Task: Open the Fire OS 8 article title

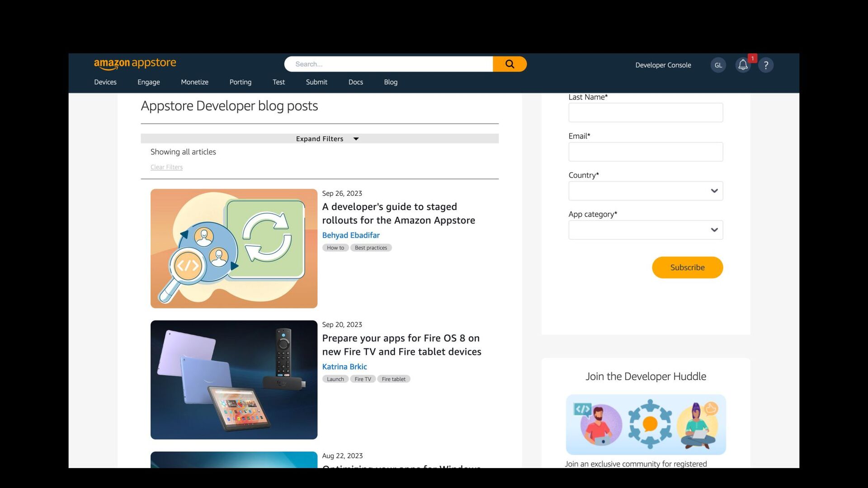Action: [x=401, y=345]
